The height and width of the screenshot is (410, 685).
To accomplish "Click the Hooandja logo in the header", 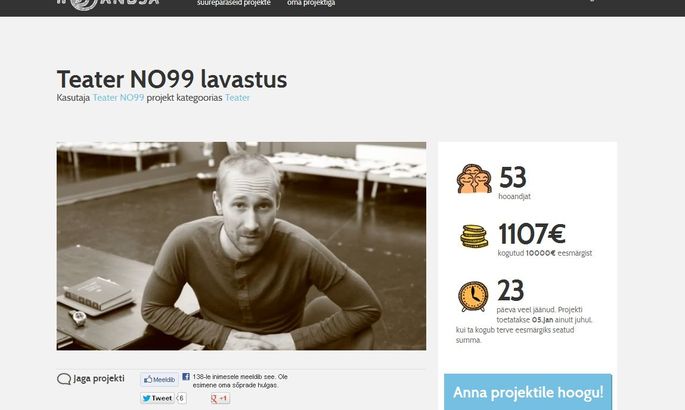I will point(108,3).
